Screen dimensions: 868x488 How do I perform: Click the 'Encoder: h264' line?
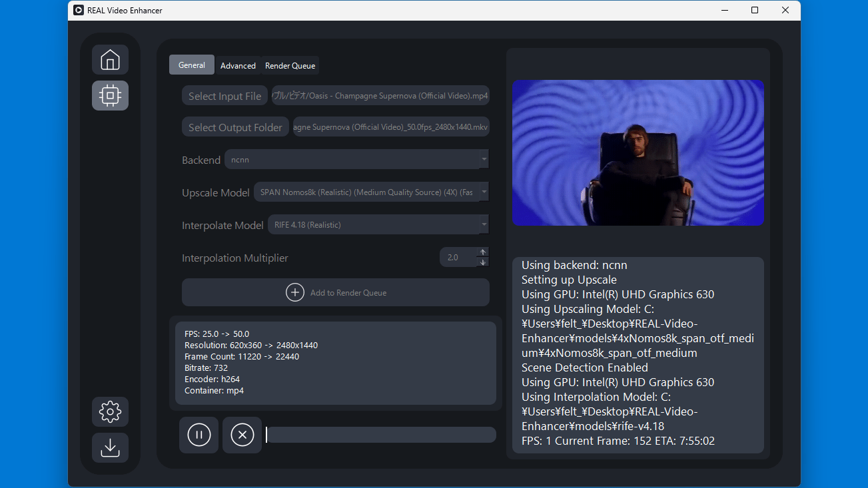pos(213,379)
